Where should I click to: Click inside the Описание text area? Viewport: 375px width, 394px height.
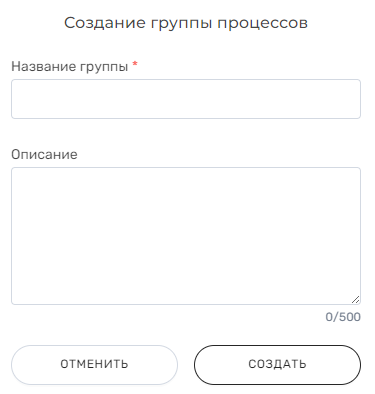(186, 236)
